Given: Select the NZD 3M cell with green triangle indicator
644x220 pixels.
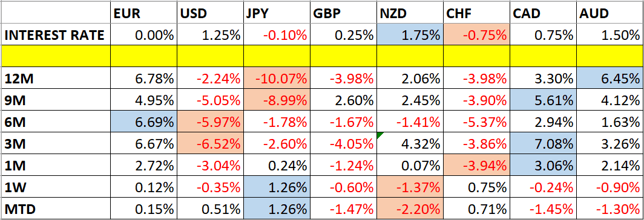Looking at the screenshot, I should tap(410, 143).
